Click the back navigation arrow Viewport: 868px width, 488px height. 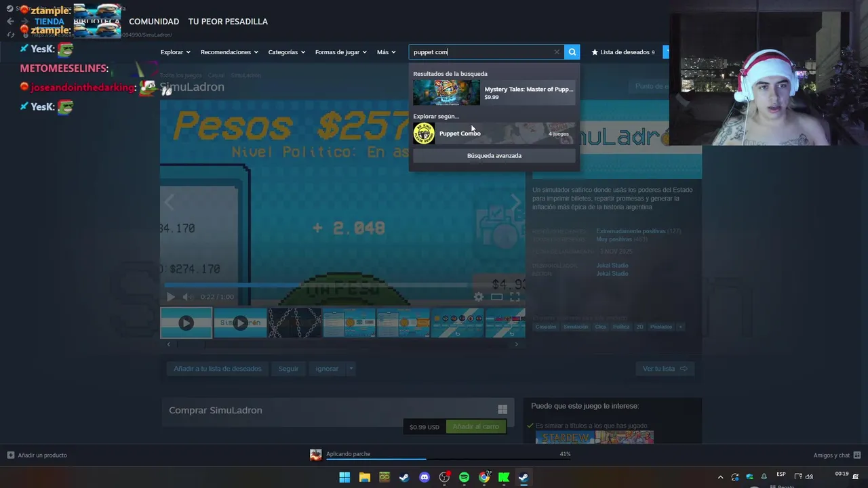[x=10, y=21]
